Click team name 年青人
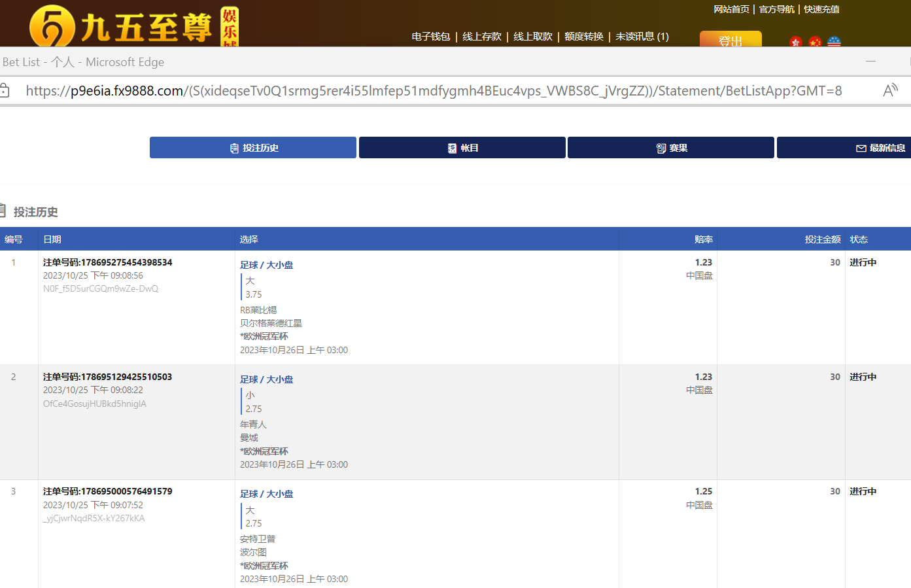The image size is (911, 588). [x=253, y=424]
